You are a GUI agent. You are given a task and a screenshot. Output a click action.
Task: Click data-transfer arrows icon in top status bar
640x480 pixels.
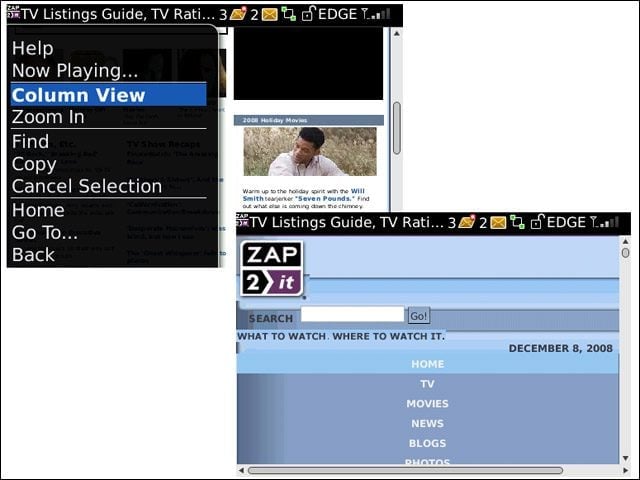[x=289, y=14]
